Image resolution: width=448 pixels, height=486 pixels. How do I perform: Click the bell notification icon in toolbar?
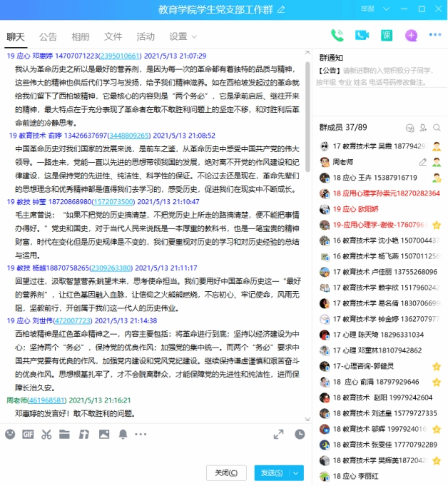point(123,434)
